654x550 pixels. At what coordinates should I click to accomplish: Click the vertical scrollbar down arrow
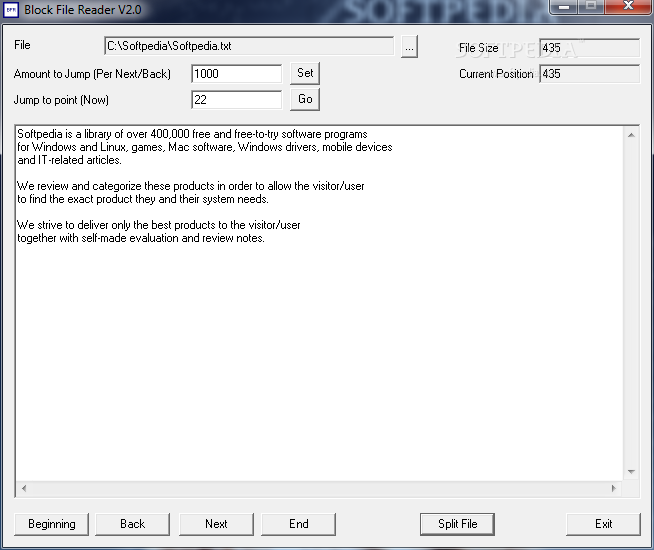pyautogui.click(x=631, y=472)
